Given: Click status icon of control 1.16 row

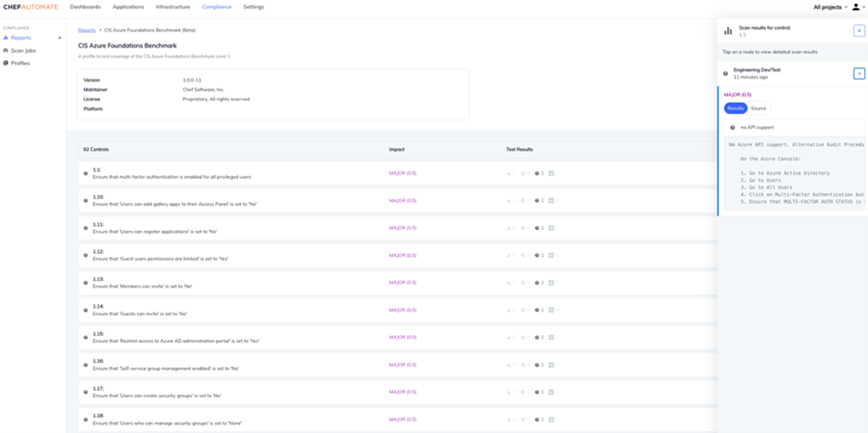Looking at the screenshot, I should 86,365.
